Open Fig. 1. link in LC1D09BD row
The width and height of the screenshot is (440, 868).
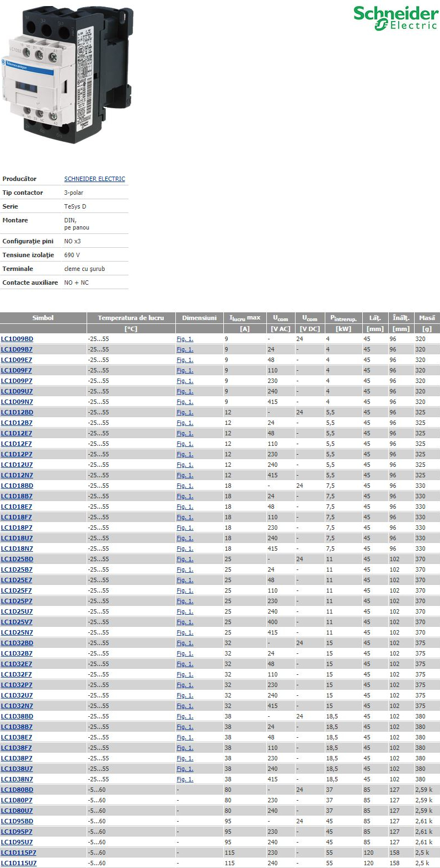tap(185, 339)
